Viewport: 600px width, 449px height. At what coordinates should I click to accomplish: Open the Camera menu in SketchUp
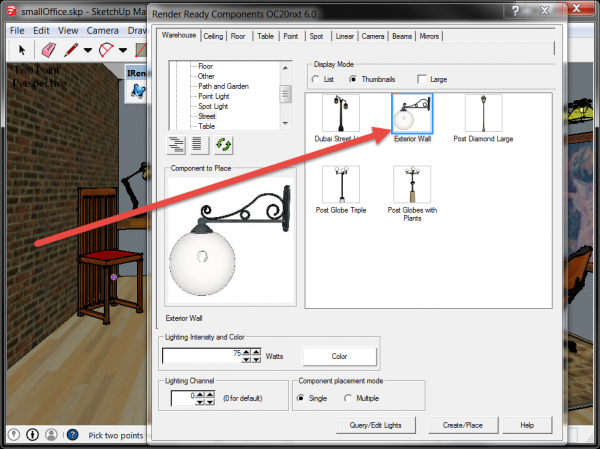coord(102,31)
